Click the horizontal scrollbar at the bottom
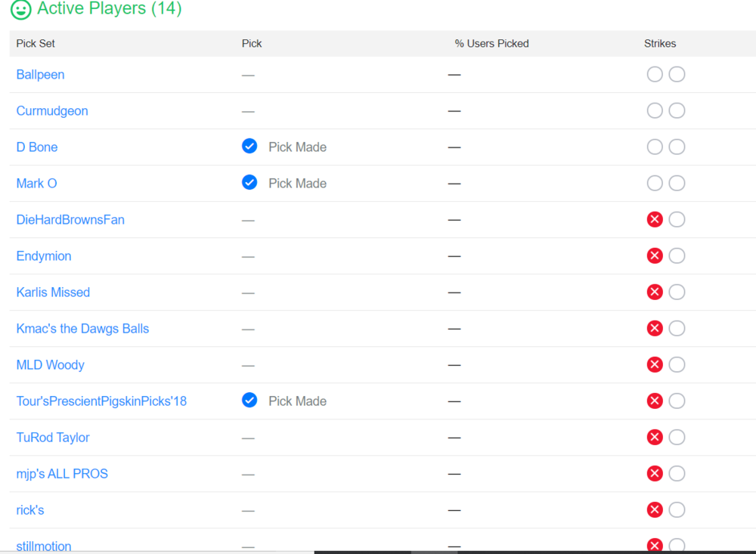Viewport: 756px width, 554px height. coord(378,552)
